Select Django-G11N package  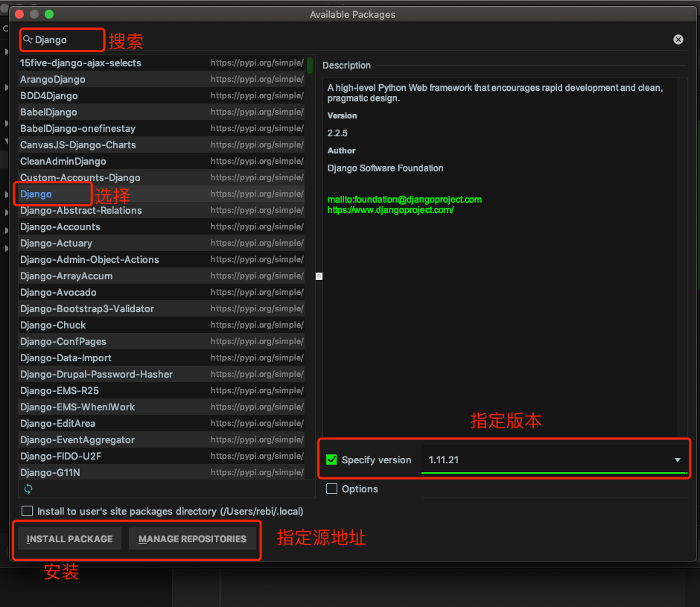click(162, 472)
